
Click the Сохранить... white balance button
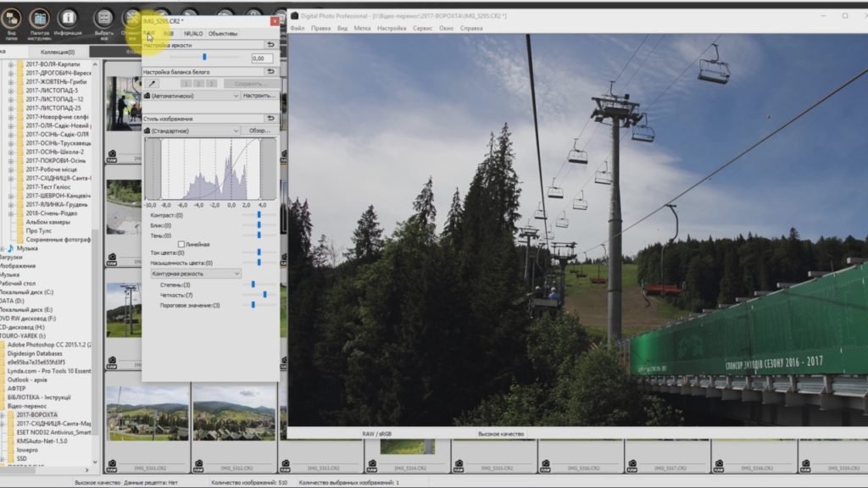pyautogui.click(x=249, y=84)
